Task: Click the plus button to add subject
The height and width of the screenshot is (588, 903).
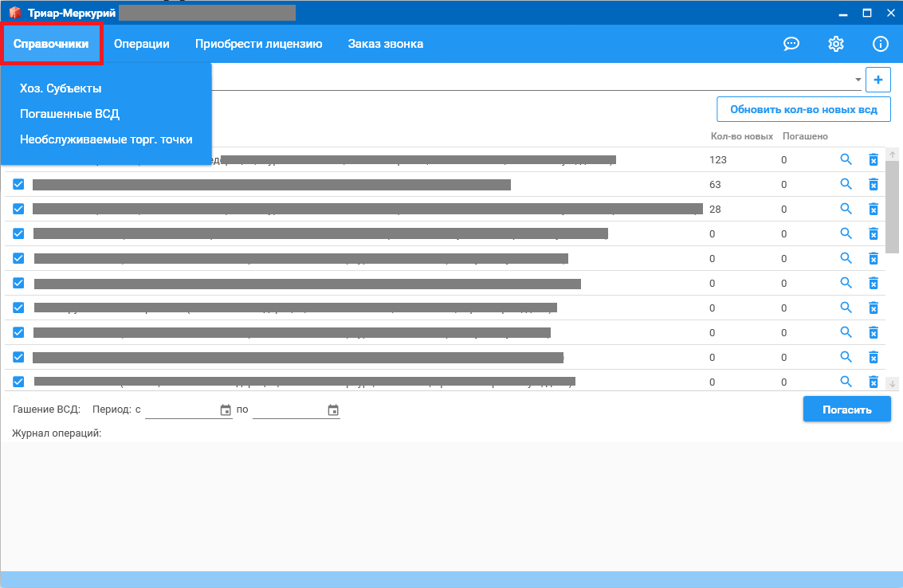Action: coord(877,80)
